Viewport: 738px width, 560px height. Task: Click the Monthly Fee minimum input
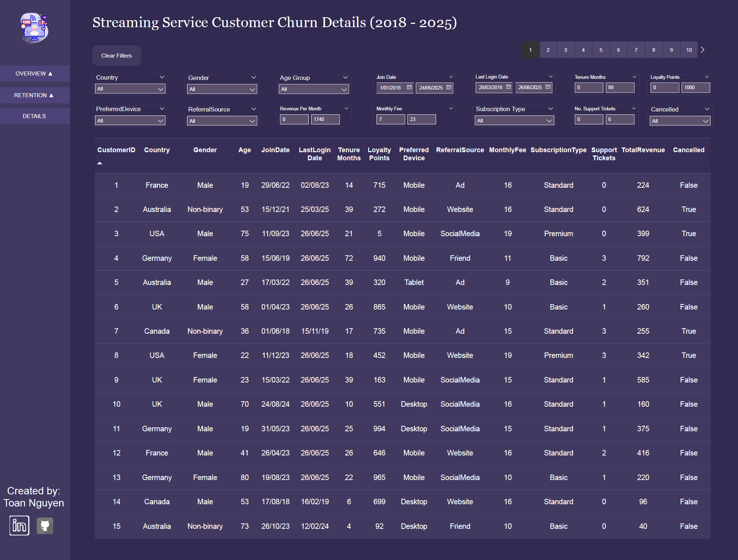point(390,119)
